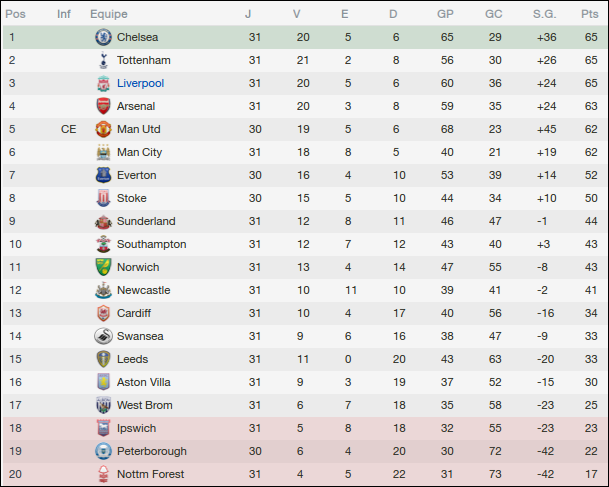The height and width of the screenshot is (487, 609).
Task: Click the Arsenal crest icon
Action: pyautogui.click(x=103, y=106)
